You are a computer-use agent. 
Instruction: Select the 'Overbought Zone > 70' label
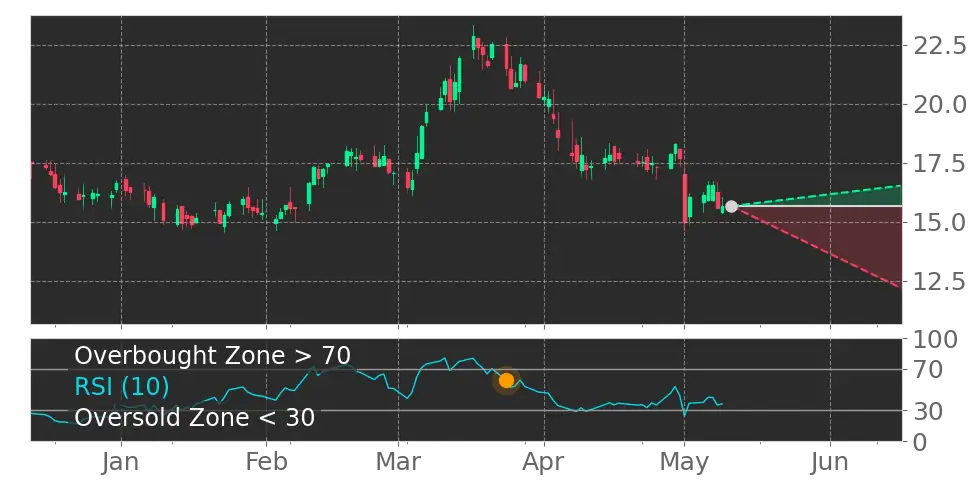click(213, 356)
